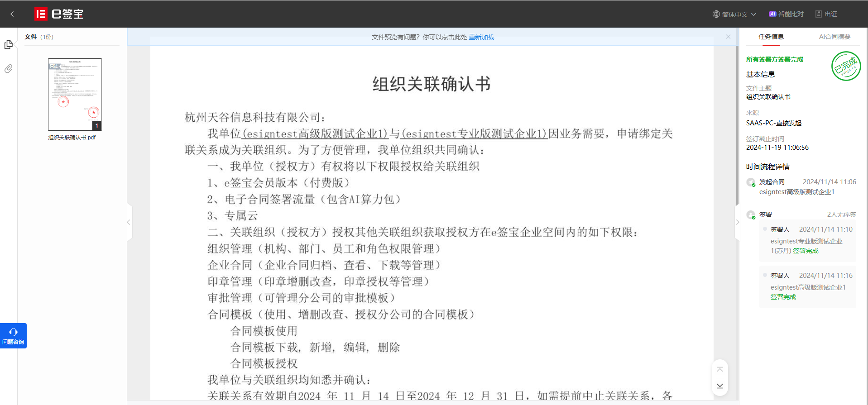
Task: Click initiator esigntest高级版测试企业1 under 发起合同
Action: tap(796, 192)
